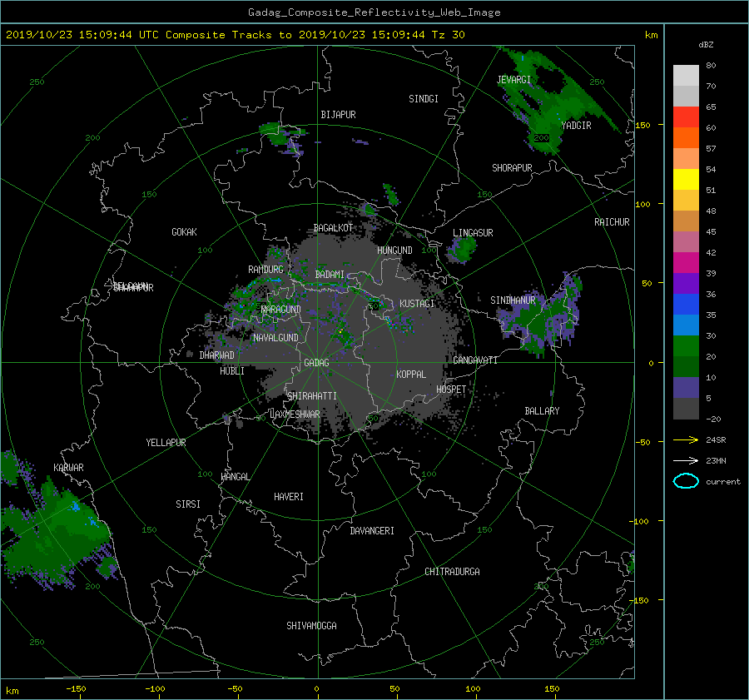Click the HANGAL city label
This screenshot has width=749, height=700.
pos(235,477)
